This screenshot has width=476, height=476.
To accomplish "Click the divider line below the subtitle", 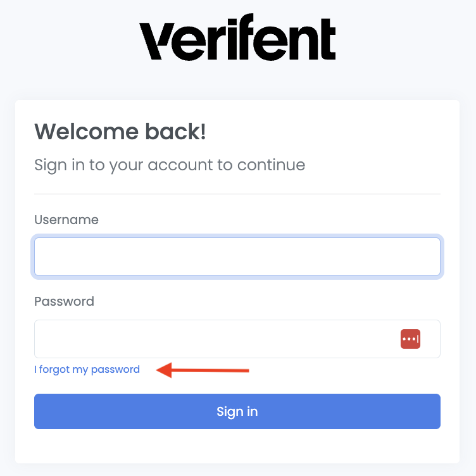I will (x=237, y=194).
